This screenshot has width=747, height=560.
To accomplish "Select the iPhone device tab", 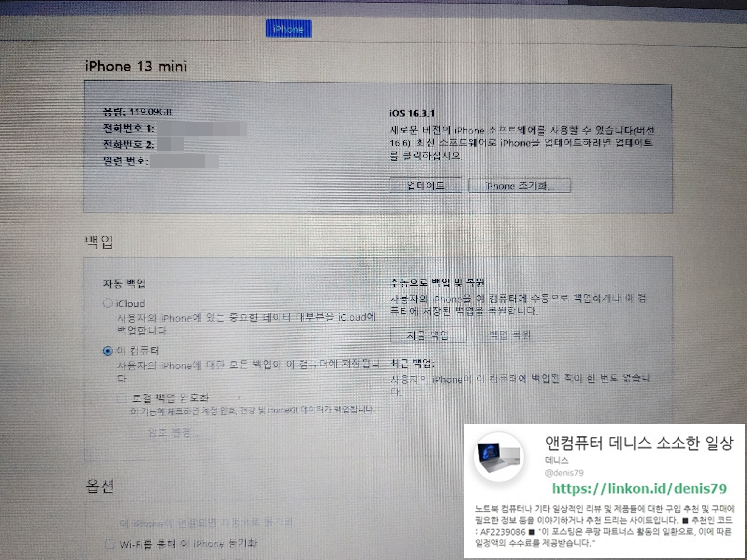I will (x=288, y=29).
